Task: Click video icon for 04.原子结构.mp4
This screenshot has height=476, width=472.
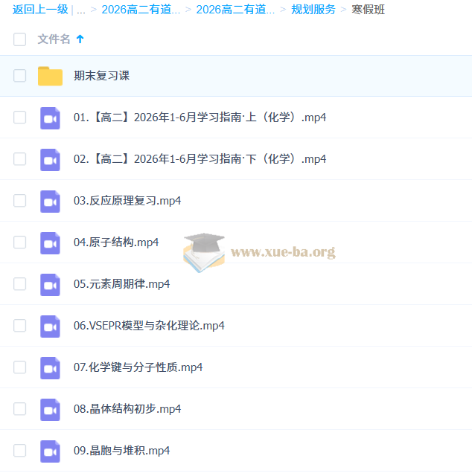Action: pyautogui.click(x=50, y=242)
